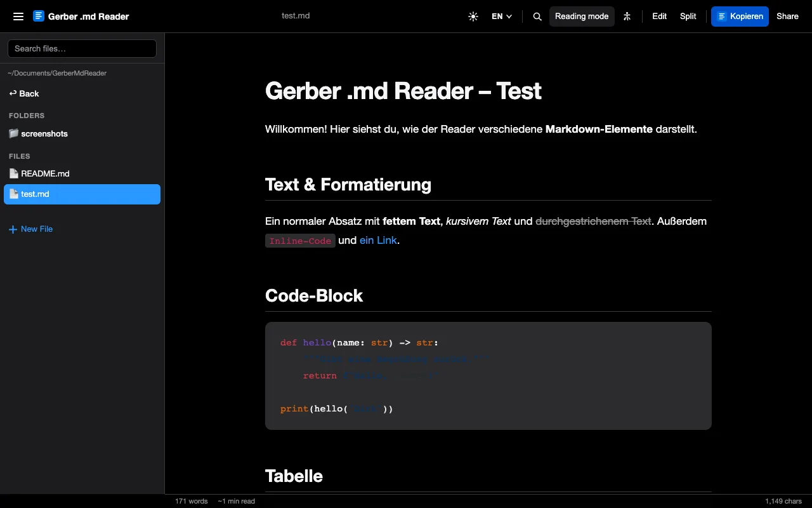Switch to Split view
The width and height of the screenshot is (812, 508).
click(x=688, y=17)
